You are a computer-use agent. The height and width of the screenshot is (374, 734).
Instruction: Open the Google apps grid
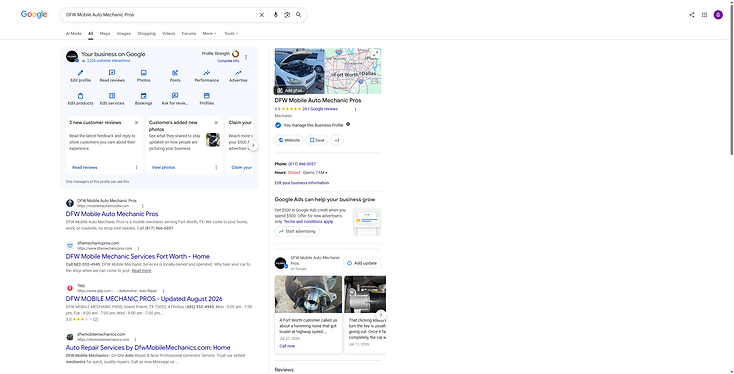tap(704, 15)
